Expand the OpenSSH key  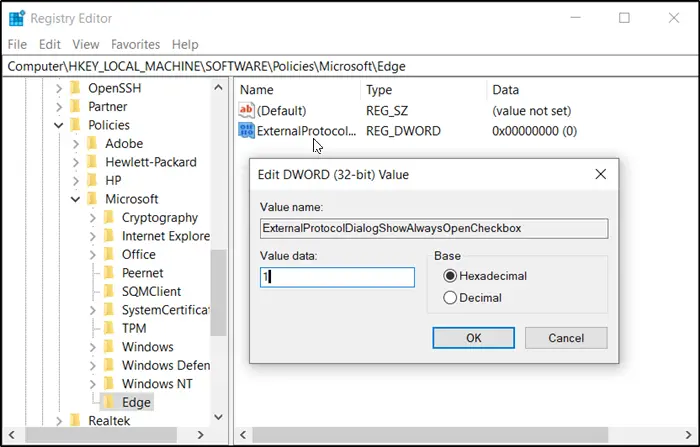pyautogui.click(x=59, y=88)
